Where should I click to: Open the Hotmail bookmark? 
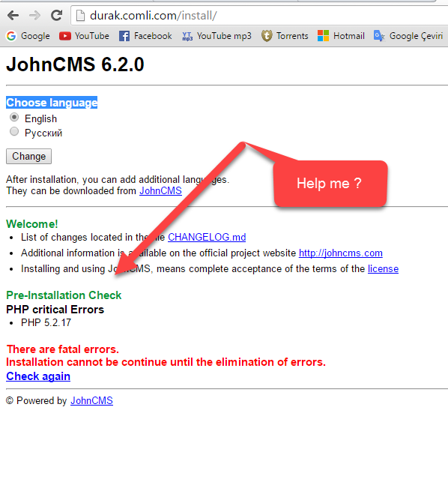[x=341, y=36]
